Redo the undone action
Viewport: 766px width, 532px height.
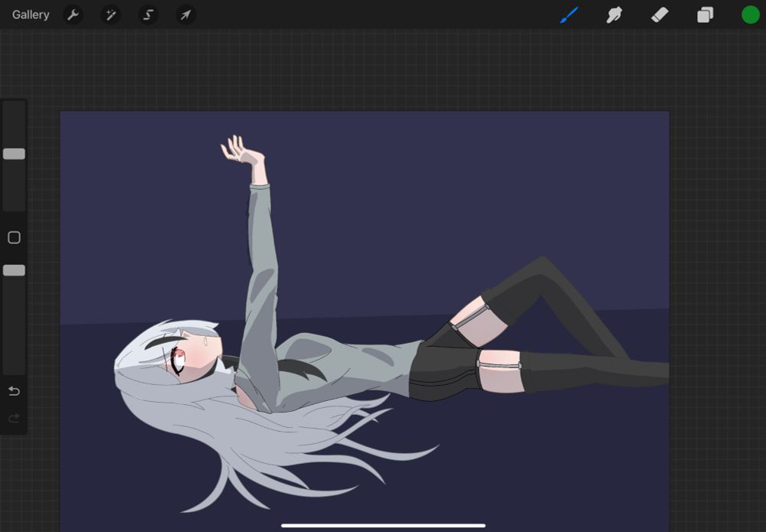coord(14,418)
